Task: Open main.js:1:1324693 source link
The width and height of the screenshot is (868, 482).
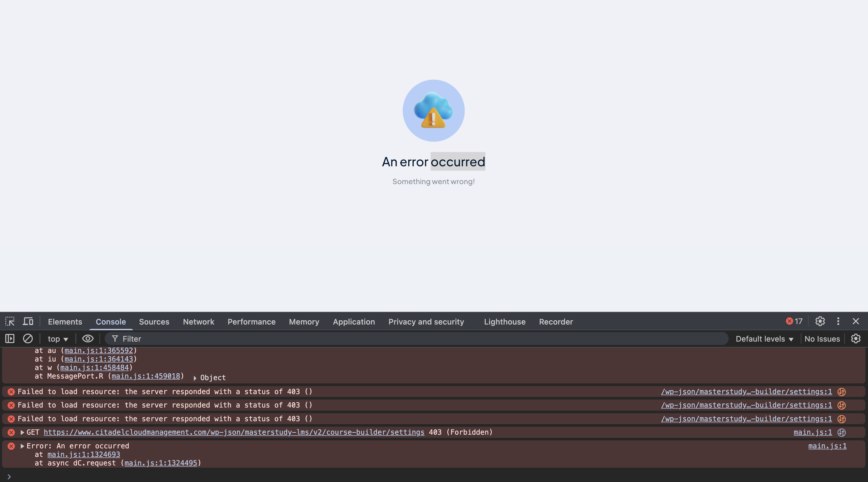Action: pyautogui.click(x=83, y=454)
